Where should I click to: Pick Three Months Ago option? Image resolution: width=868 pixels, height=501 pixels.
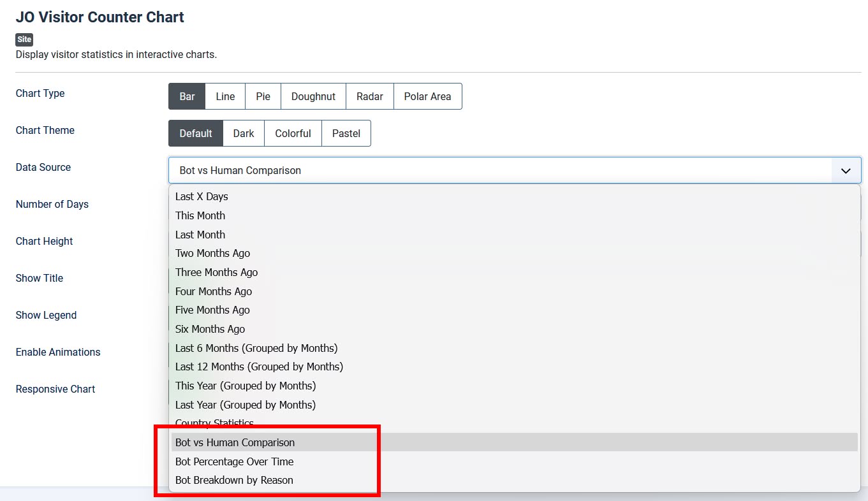point(515,272)
